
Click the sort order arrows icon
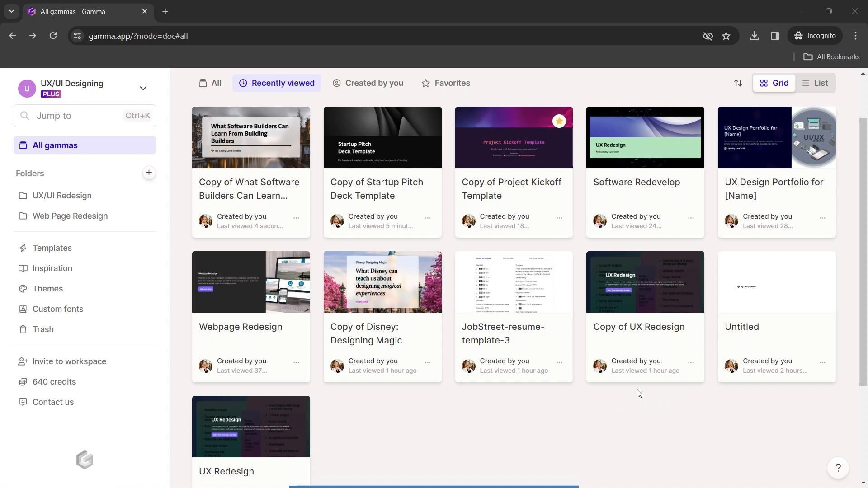point(738,83)
